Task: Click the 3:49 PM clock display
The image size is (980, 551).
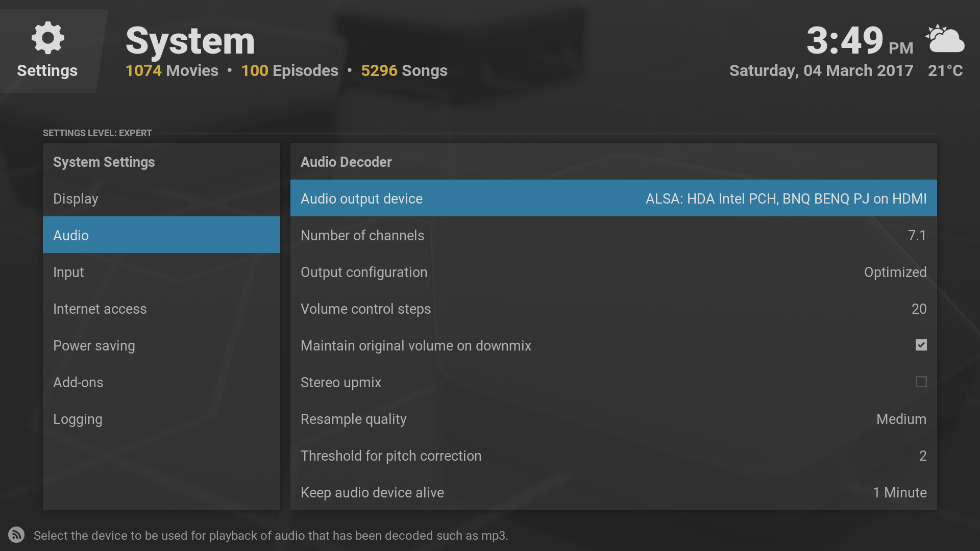Action: click(x=859, y=41)
